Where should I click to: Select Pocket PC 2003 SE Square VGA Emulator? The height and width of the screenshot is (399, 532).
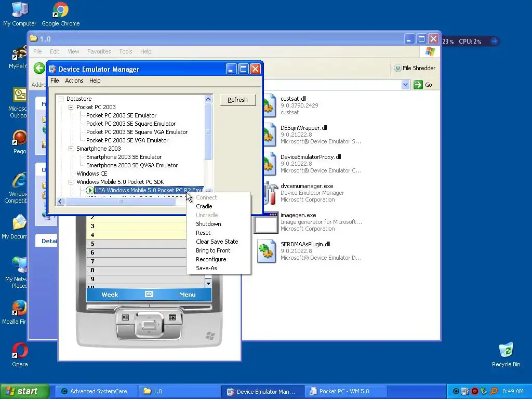coord(137,132)
